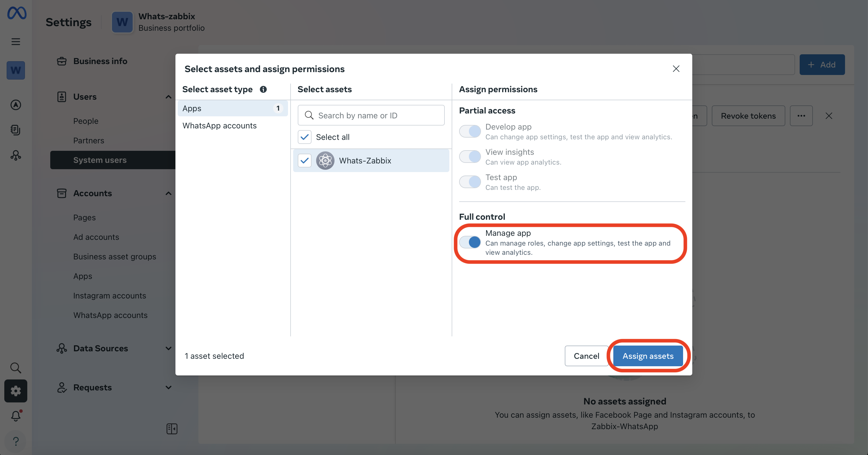Screen dimensions: 868x455
Task: Disable the Manage app full control switch
Action: pos(470,242)
